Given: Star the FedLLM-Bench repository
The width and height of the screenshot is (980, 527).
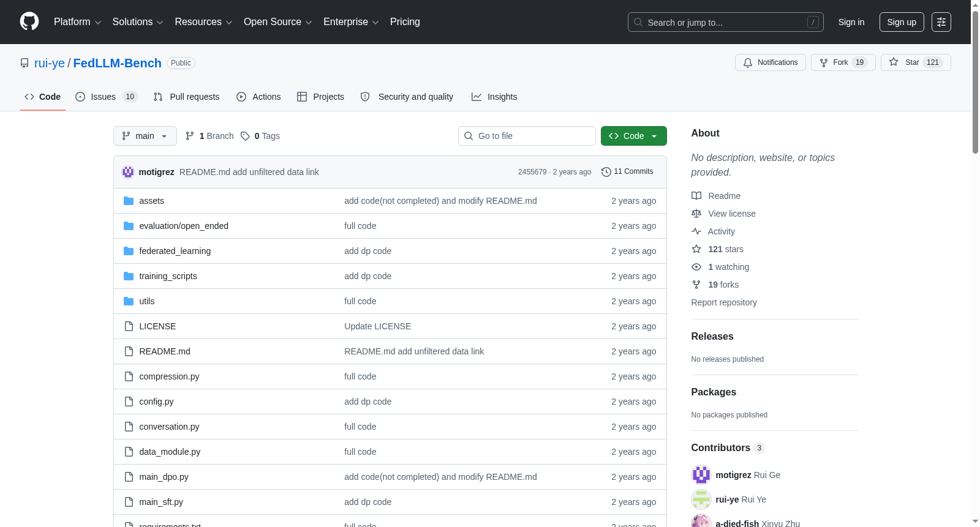Looking at the screenshot, I should (916, 62).
